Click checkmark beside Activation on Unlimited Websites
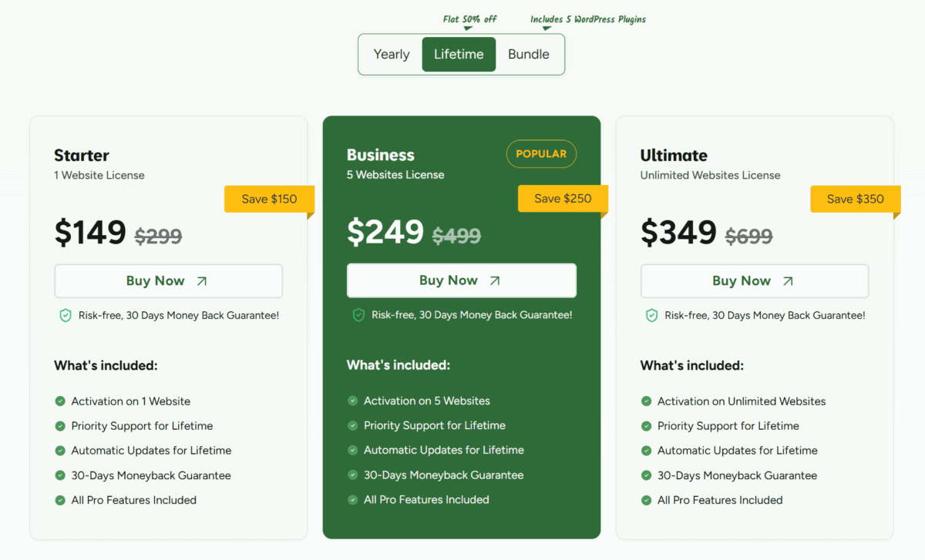 (x=646, y=401)
